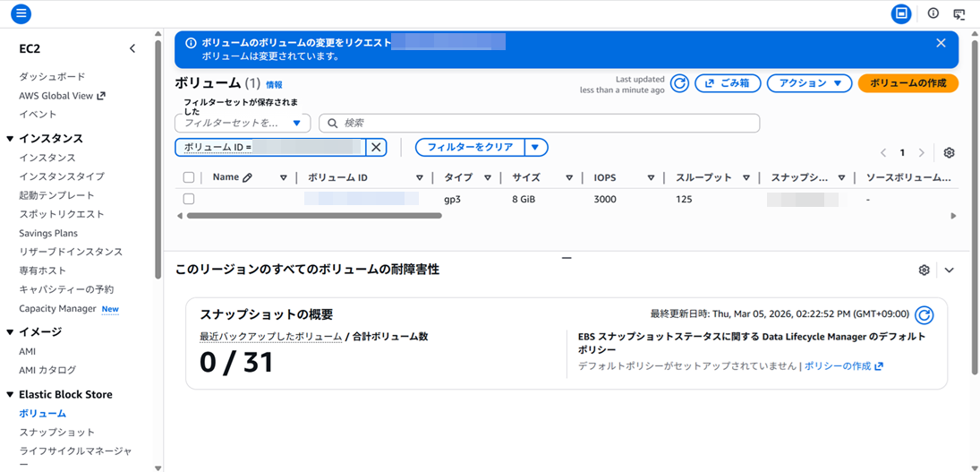Dismiss the blue volume modification banner
The height and width of the screenshot is (472, 980).
coord(941,43)
